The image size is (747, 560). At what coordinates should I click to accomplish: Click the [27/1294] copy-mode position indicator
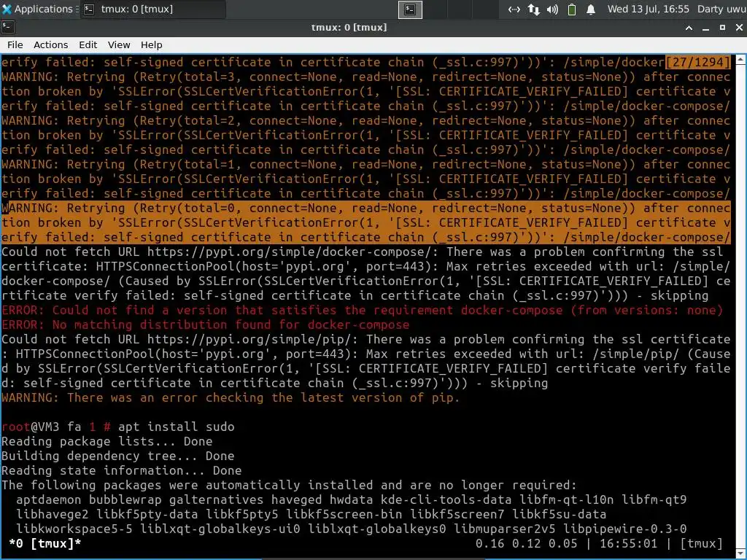click(x=697, y=62)
